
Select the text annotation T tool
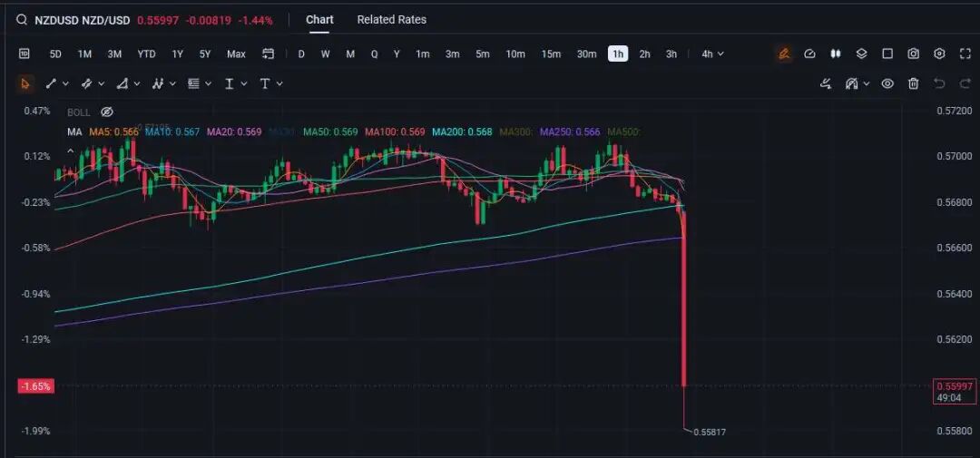(265, 83)
